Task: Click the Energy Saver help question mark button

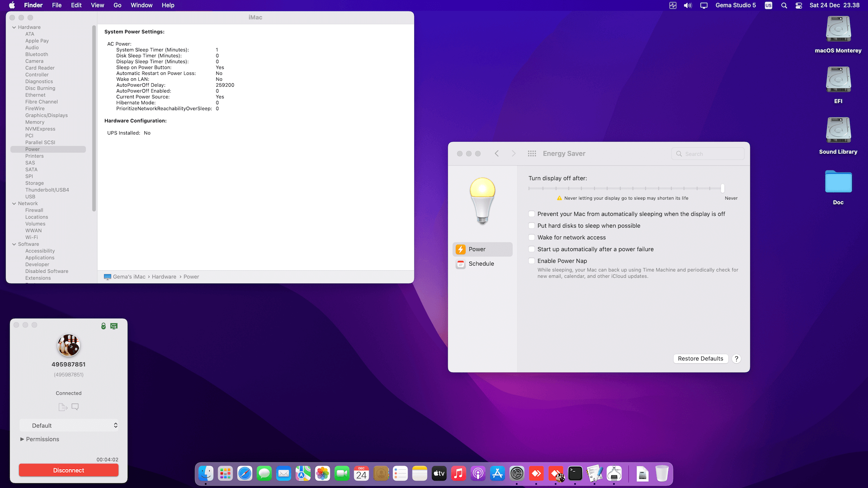Action: (x=736, y=359)
